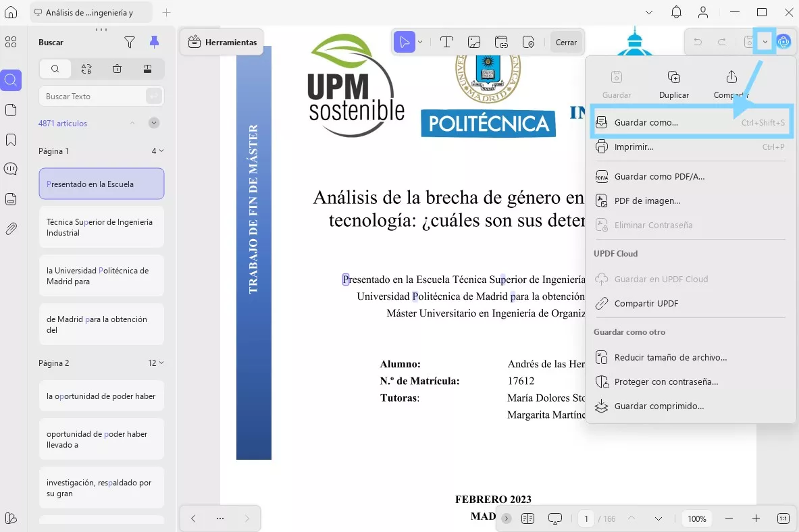799x532 pixels.
Task: Toggle the pin icon on Buscar panel
Action: click(x=155, y=43)
